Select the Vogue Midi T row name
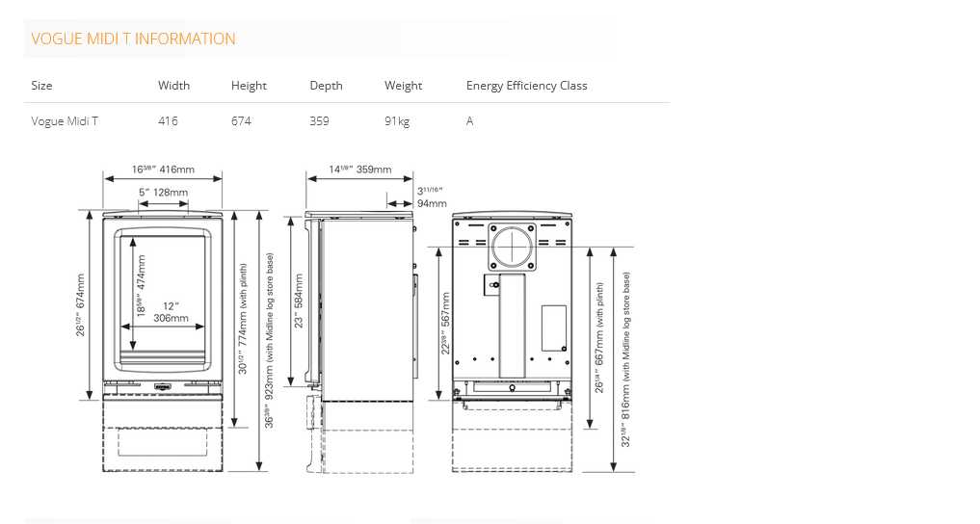Screen dimensions: 980x524 65,121
